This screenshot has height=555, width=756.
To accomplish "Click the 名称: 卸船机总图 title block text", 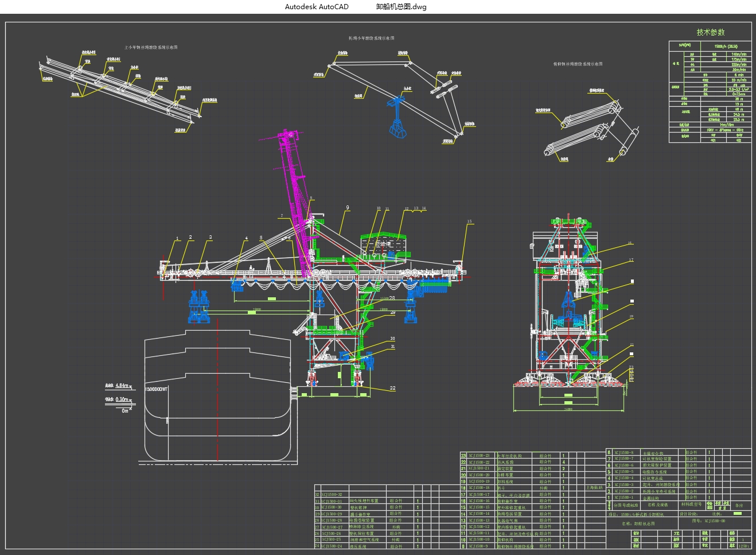I will [x=638, y=523].
